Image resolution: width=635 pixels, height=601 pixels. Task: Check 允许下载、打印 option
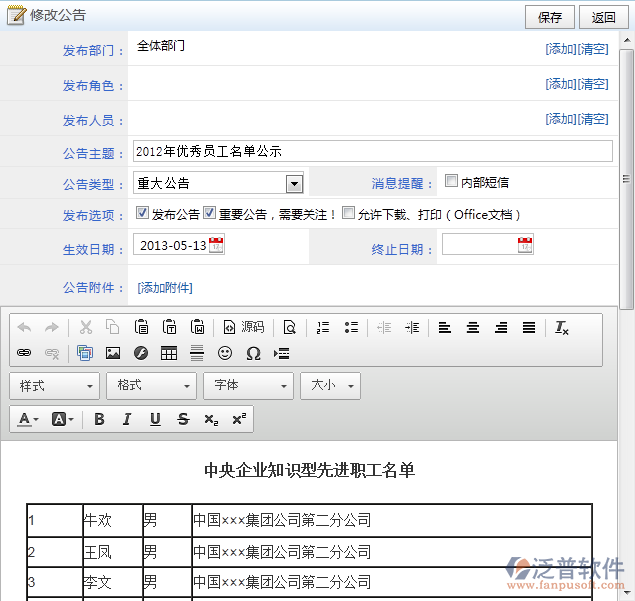(x=348, y=213)
